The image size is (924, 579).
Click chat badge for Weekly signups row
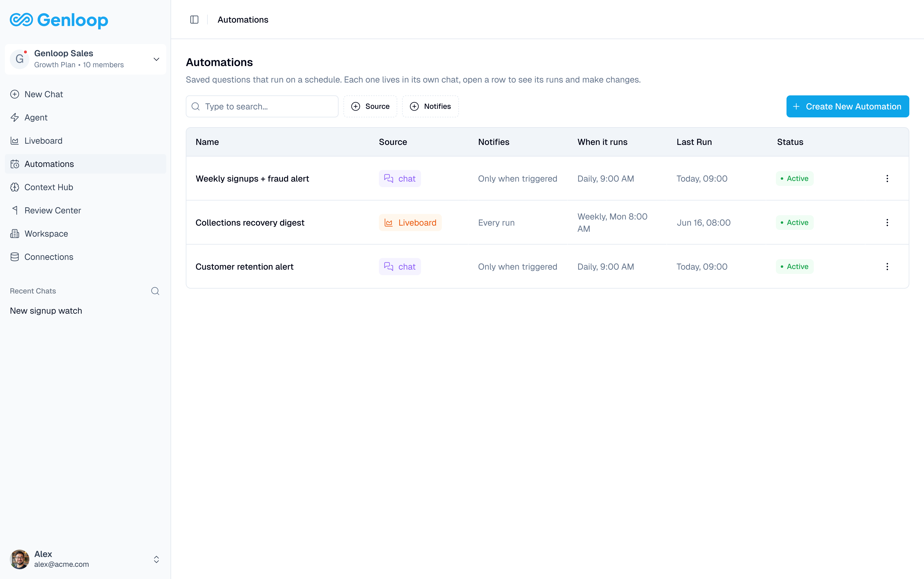[x=400, y=179]
